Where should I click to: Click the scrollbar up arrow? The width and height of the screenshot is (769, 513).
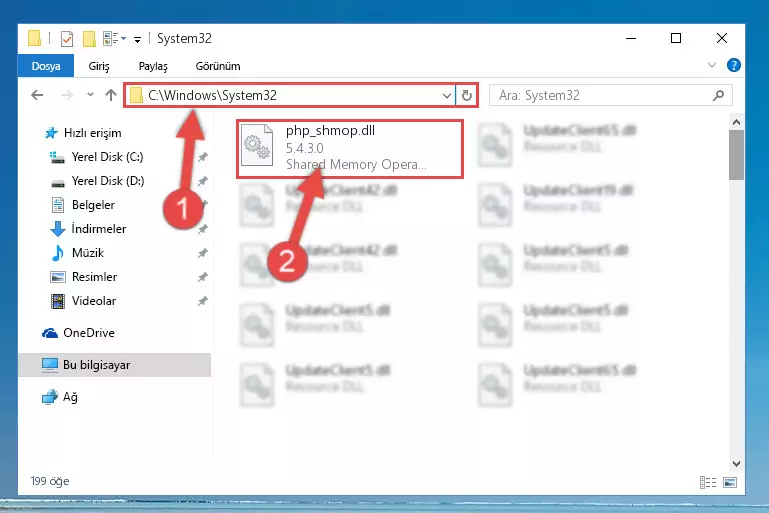pos(736,122)
